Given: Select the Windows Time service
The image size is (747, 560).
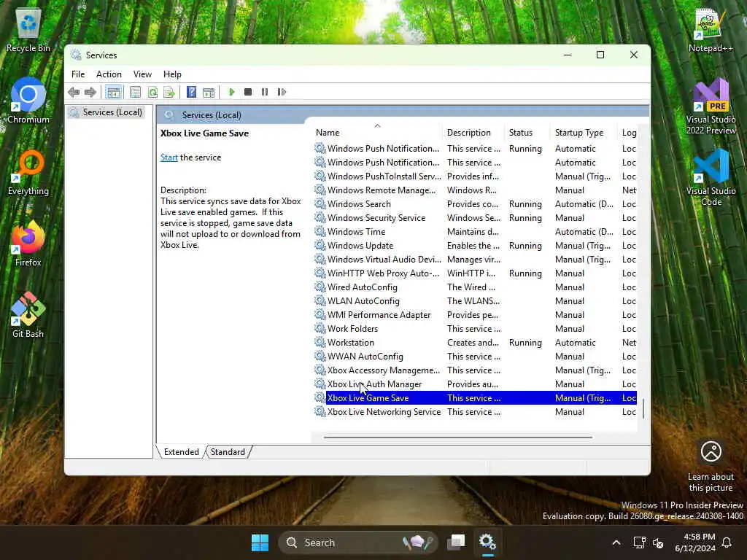Looking at the screenshot, I should tap(475, 232).
